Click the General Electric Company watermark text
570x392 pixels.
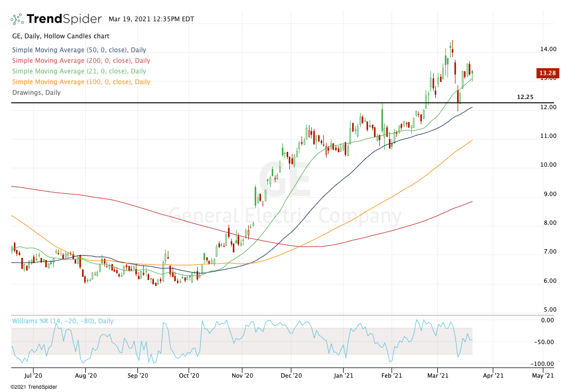[x=285, y=216]
